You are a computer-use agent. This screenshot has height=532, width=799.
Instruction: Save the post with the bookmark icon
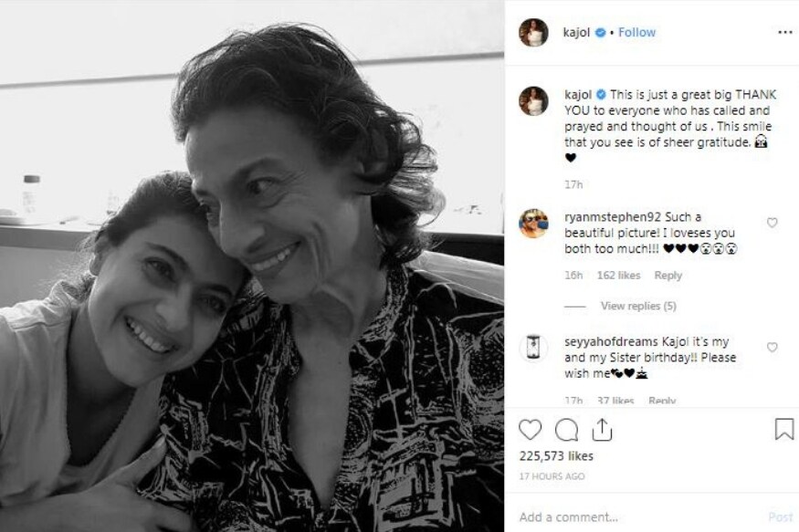tap(783, 430)
